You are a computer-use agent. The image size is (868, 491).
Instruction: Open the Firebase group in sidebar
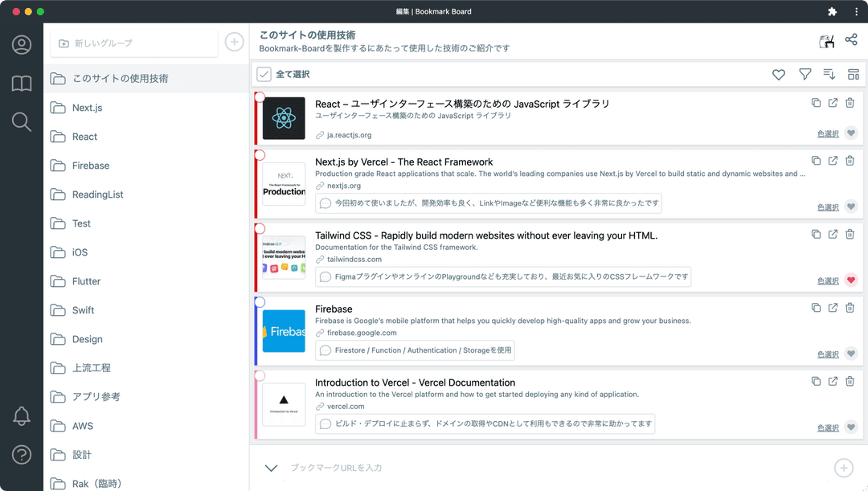click(146, 166)
